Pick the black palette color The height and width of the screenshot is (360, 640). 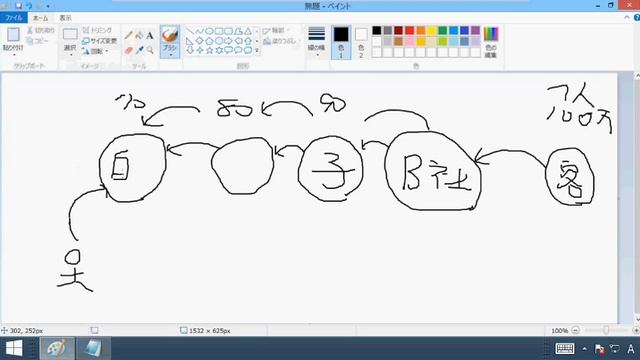point(377,30)
